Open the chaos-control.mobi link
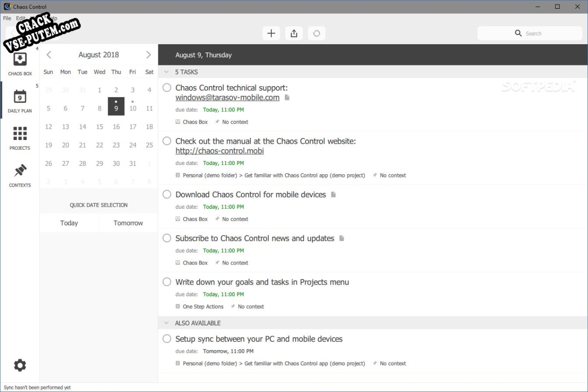Viewport: 588px width, 392px height. point(219,151)
